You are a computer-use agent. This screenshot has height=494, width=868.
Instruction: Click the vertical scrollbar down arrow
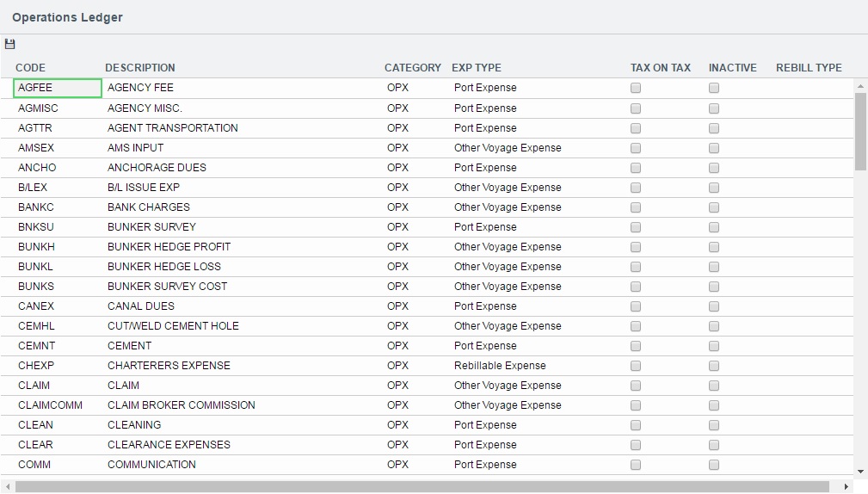tap(861, 472)
